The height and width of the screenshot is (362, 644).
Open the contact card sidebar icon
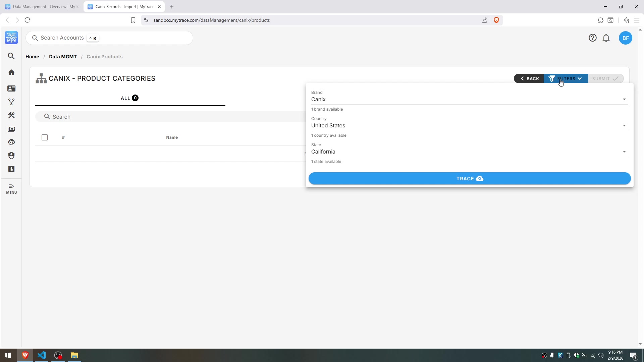11,88
